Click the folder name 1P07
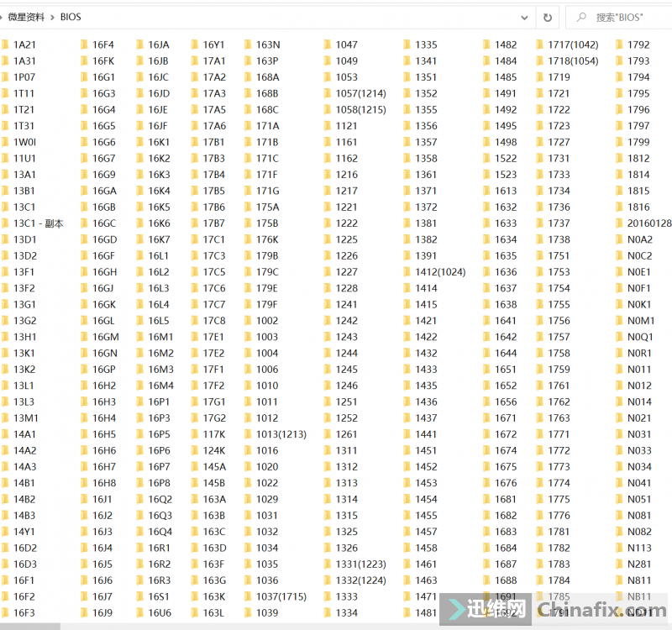 pos(24,77)
